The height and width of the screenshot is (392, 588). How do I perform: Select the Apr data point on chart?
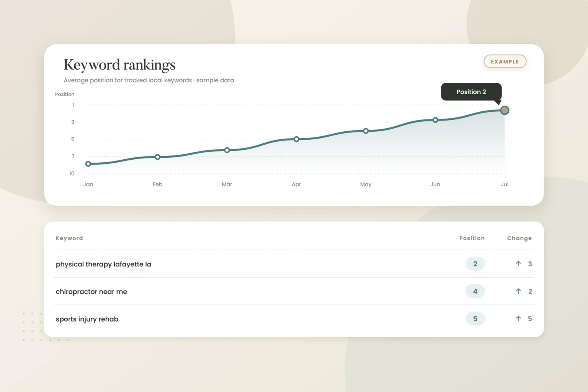coord(296,139)
